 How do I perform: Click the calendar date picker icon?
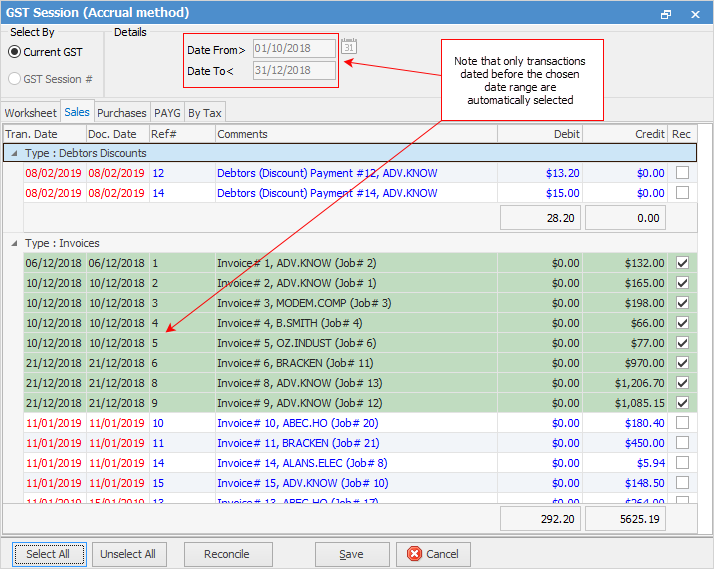pyautogui.click(x=348, y=47)
